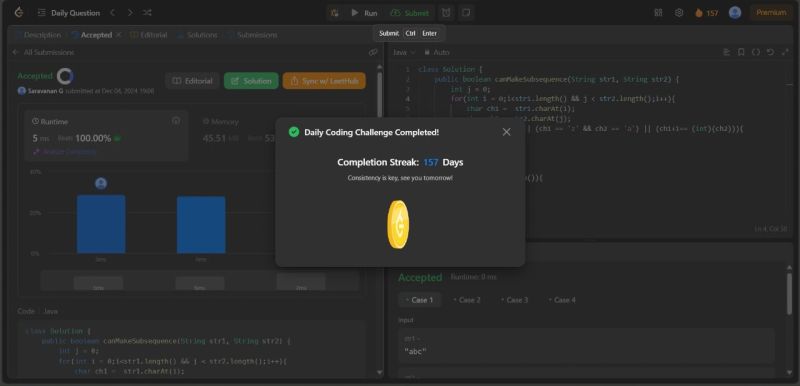Click the Runtime info icon
This screenshot has width=800, height=386.
176,121
